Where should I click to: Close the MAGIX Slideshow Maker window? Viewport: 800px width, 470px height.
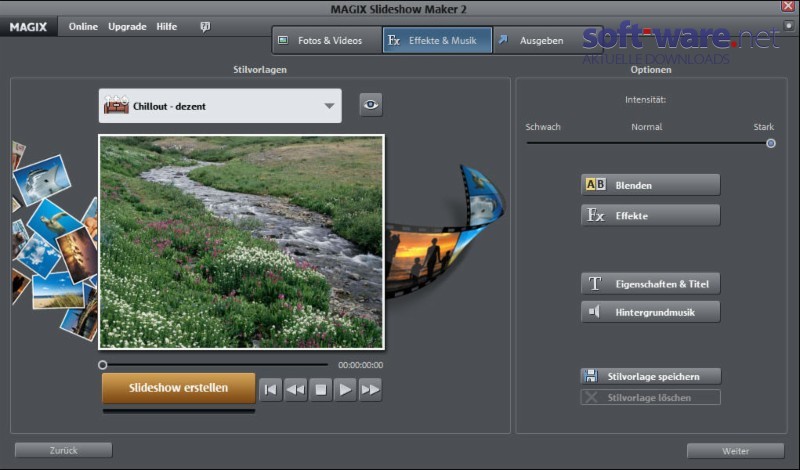pyautogui.click(x=788, y=6)
